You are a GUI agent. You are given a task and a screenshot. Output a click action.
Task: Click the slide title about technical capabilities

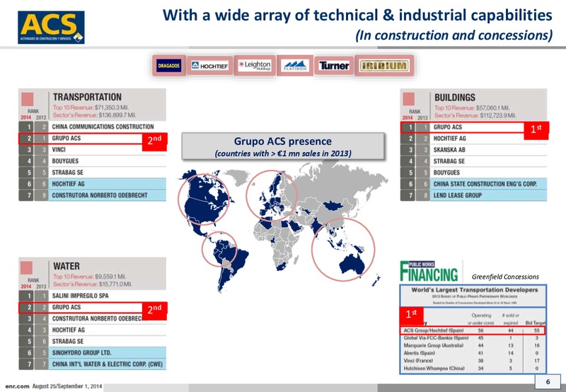click(357, 15)
